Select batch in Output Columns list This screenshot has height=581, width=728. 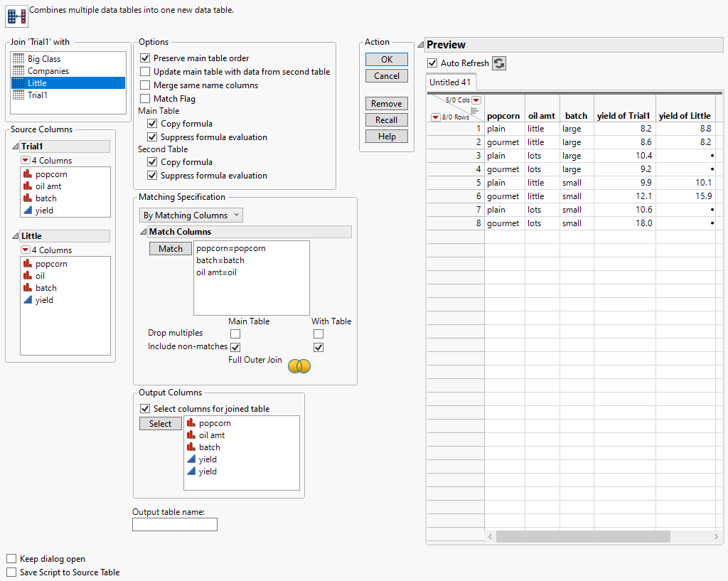pyautogui.click(x=209, y=447)
